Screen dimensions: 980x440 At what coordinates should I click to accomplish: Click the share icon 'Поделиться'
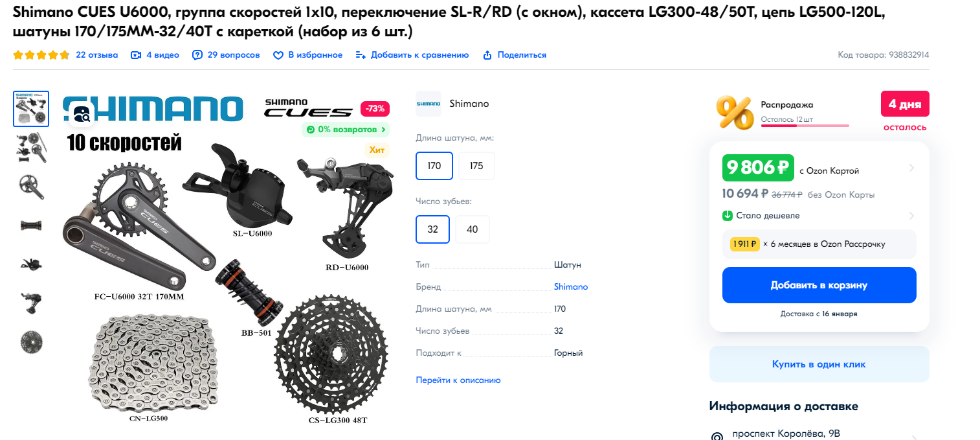487,55
